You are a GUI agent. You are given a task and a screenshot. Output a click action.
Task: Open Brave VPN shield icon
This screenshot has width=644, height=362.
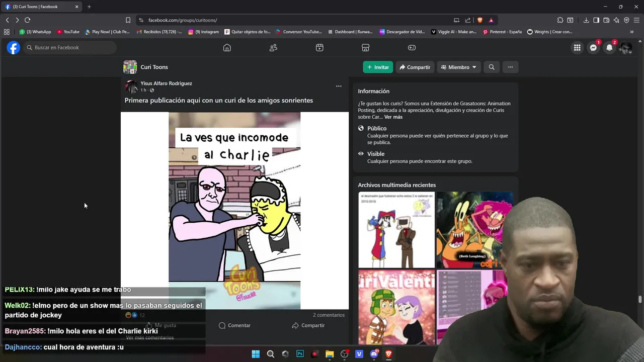[x=626, y=20]
